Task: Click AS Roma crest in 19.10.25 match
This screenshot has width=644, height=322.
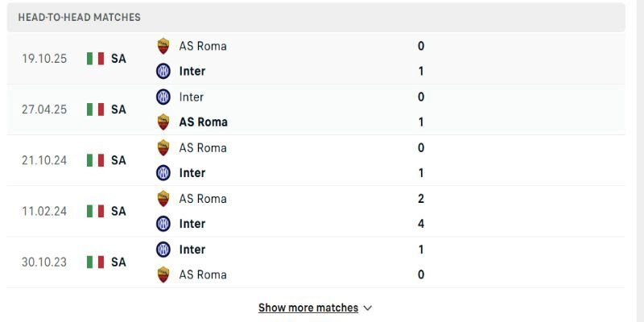Action: point(163,46)
